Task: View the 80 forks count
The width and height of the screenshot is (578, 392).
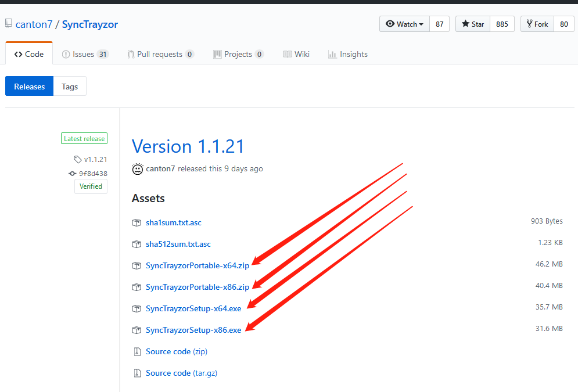Action: (564, 24)
